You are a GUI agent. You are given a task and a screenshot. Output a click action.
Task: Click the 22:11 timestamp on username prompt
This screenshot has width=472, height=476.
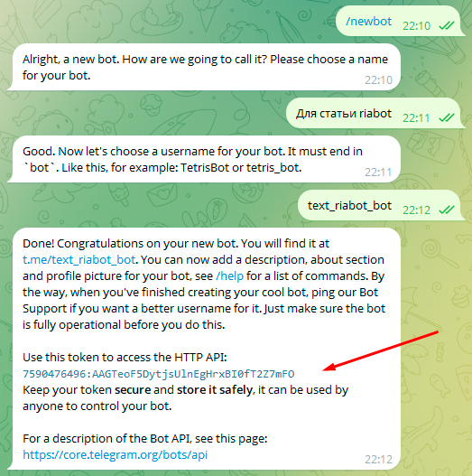pyautogui.click(x=378, y=173)
